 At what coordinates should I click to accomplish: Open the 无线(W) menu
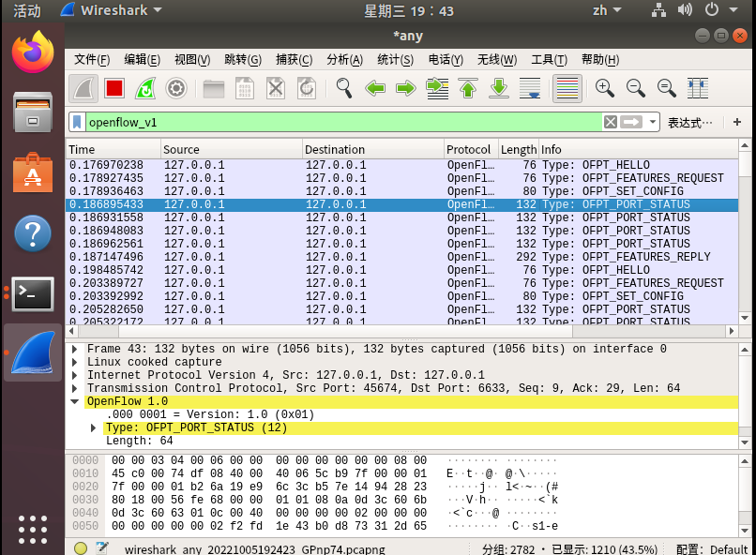pos(497,60)
